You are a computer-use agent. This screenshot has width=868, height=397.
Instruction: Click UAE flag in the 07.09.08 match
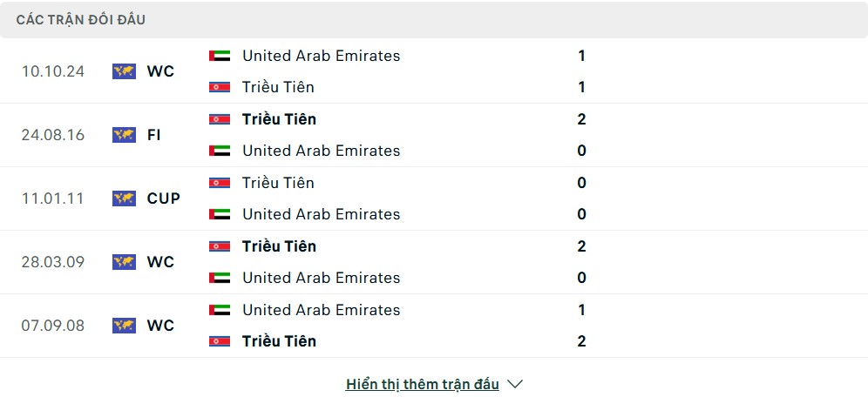(220, 310)
